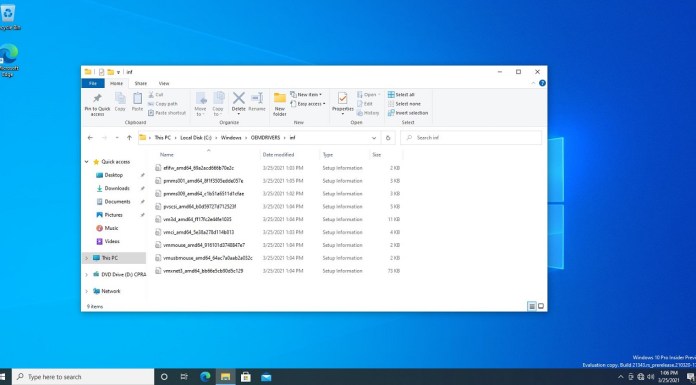Open the Properties icon in ribbon
The image size is (696, 385).
tap(342, 98)
